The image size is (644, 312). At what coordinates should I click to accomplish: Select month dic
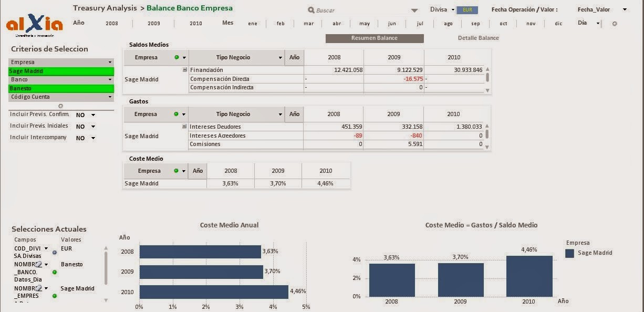pyautogui.click(x=558, y=24)
